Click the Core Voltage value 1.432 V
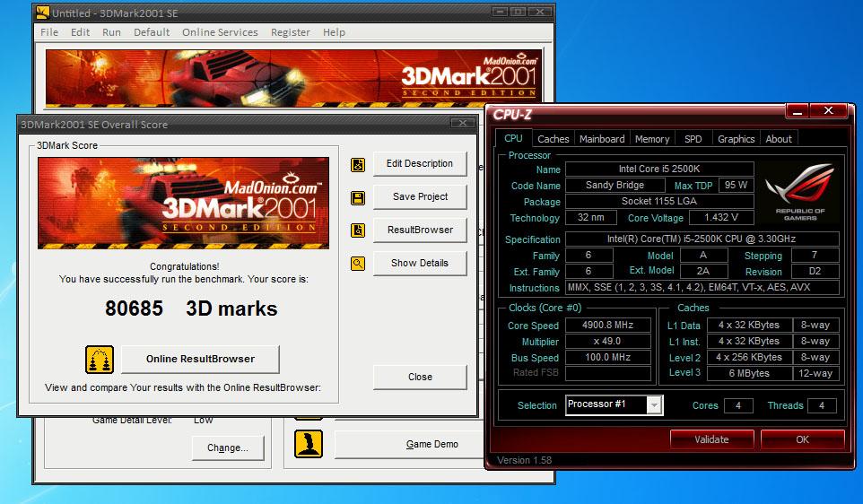 click(x=721, y=217)
